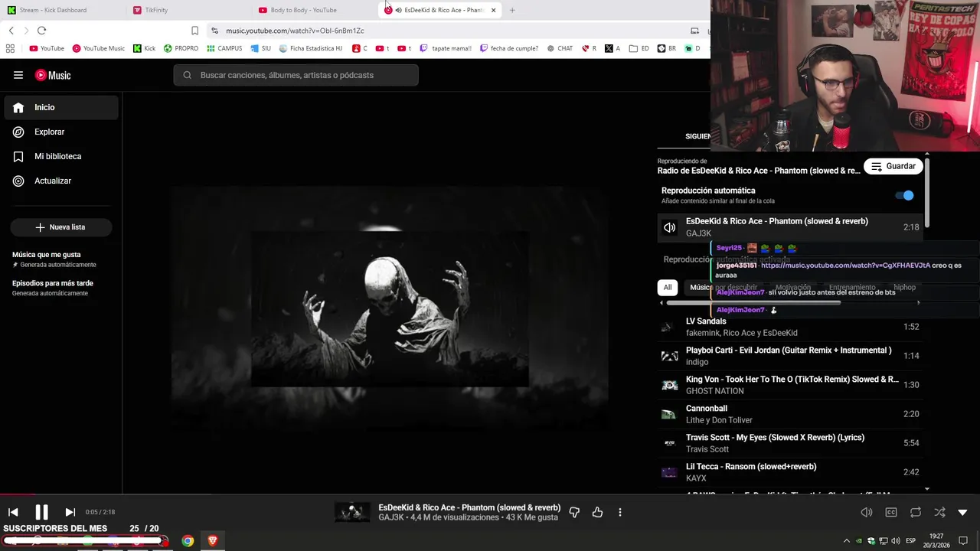Open Ficha Estadística HJ bookmark
980x551 pixels.
pyautogui.click(x=310, y=48)
